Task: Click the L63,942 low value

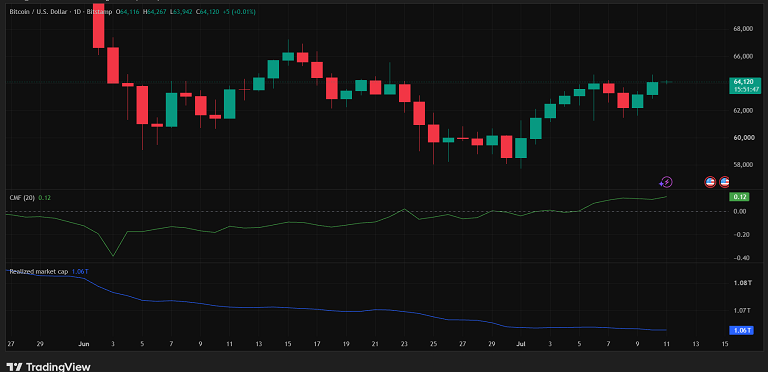Action: (x=181, y=11)
